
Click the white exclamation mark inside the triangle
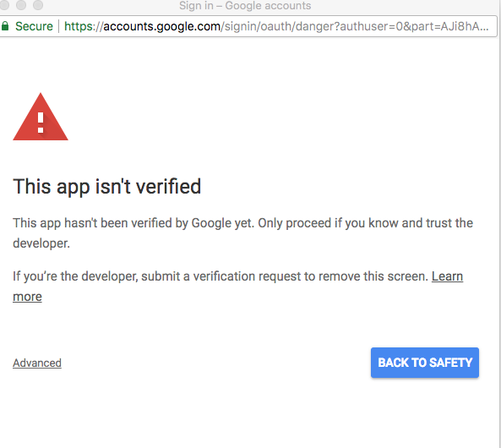tap(41, 123)
